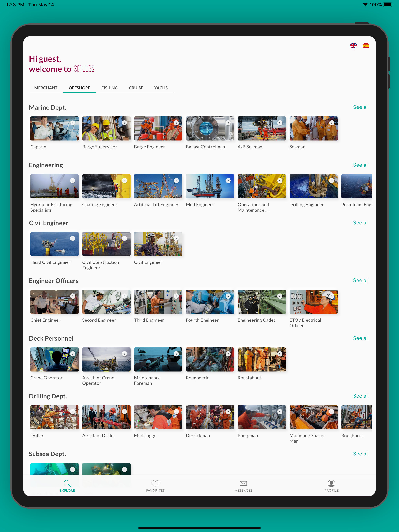Viewport: 399px width, 532px height.
Task: Open the Fourth Engineer thumbnail
Action: (x=210, y=302)
